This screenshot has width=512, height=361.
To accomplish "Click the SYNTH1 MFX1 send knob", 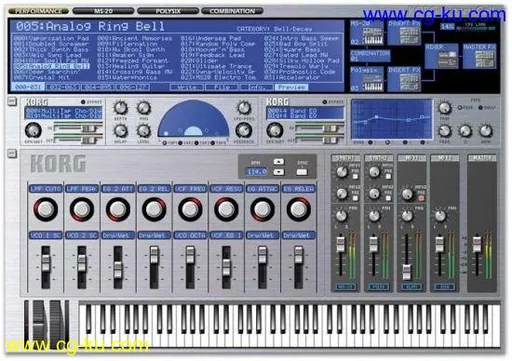I will pyautogui.click(x=342, y=172).
